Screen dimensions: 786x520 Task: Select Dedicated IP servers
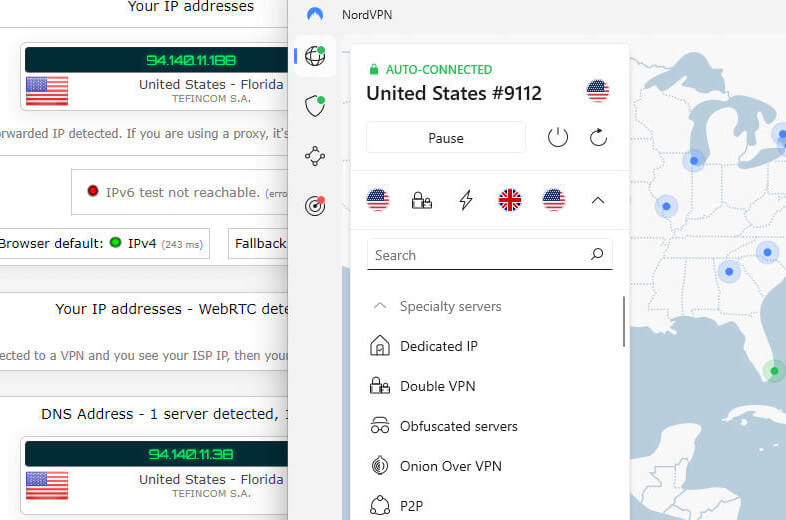439,346
